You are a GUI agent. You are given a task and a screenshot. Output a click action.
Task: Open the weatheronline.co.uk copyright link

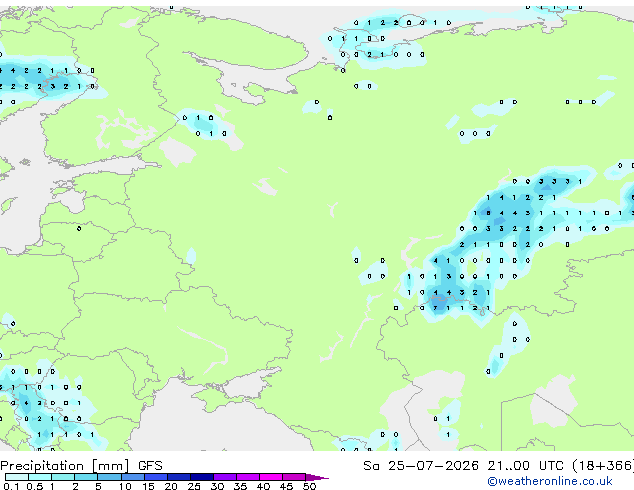coord(550,481)
